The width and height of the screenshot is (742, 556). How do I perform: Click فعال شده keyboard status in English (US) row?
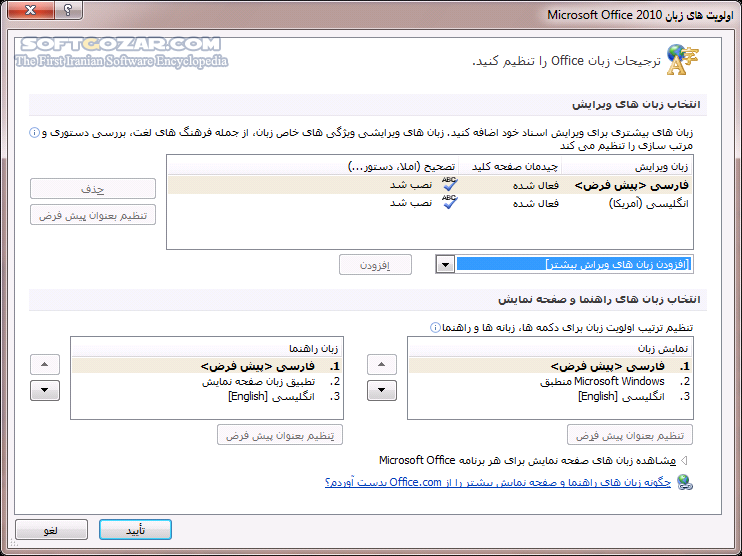pyautogui.click(x=536, y=203)
